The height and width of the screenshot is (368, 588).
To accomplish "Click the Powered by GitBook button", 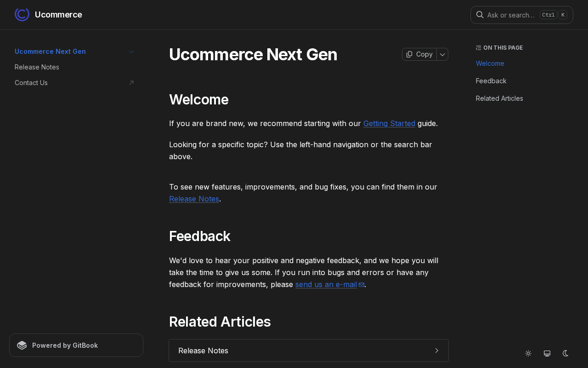I will point(76,345).
